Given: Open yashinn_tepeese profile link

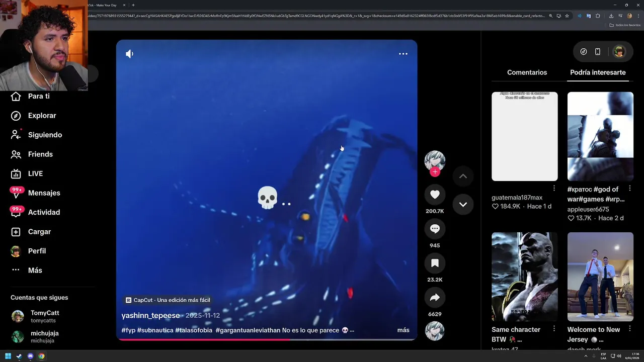Looking at the screenshot, I should tap(150, 315).
